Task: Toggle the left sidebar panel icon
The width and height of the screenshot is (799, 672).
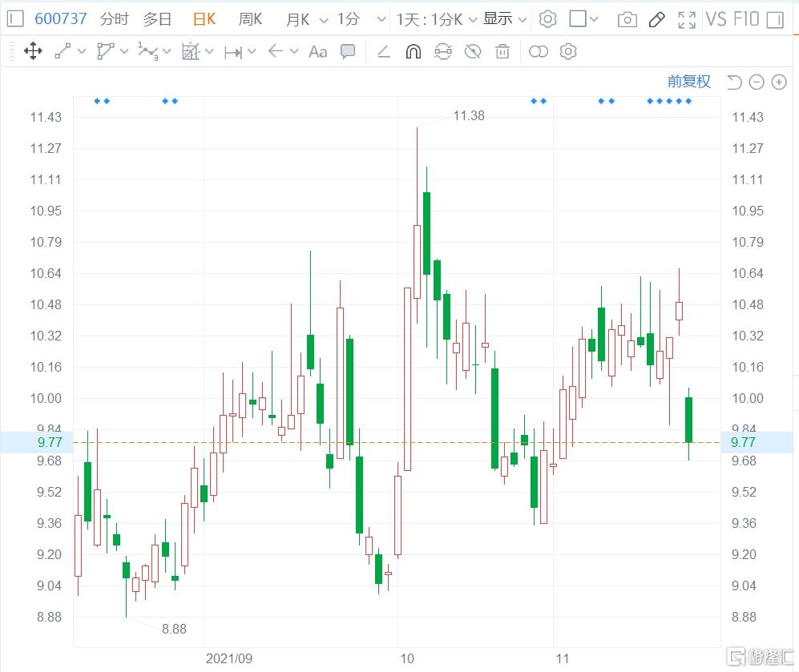Action: [x=15, y=19]
